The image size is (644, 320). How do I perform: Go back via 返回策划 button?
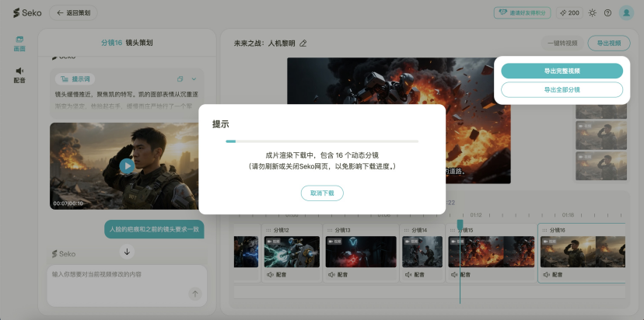[73, 12]
